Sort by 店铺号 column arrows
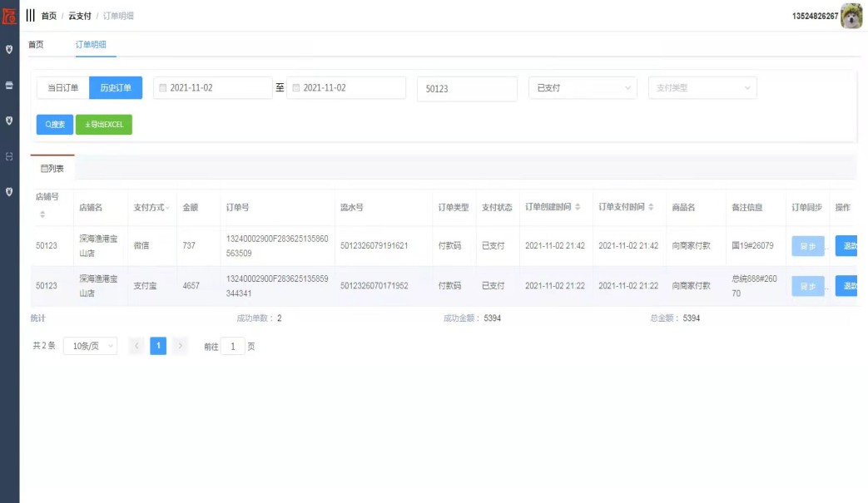The width and height of the screenshot is (868, 503). (42, 215)
